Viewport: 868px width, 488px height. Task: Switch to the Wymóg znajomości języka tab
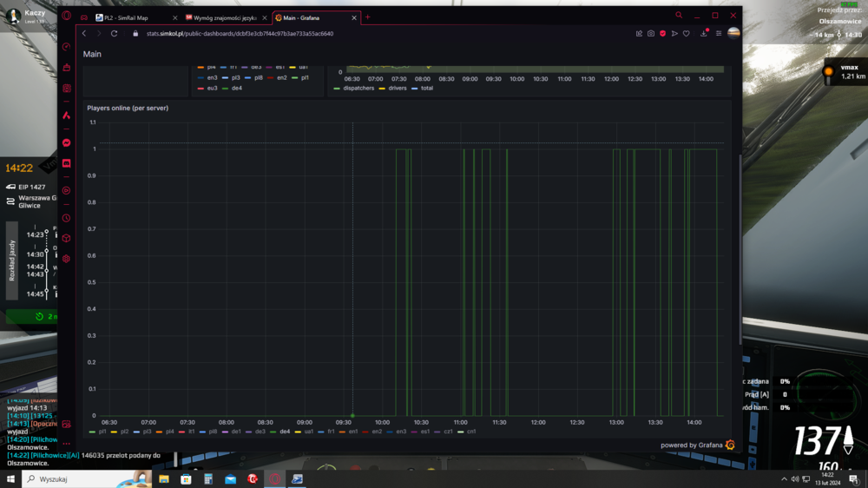coord(224,17)
